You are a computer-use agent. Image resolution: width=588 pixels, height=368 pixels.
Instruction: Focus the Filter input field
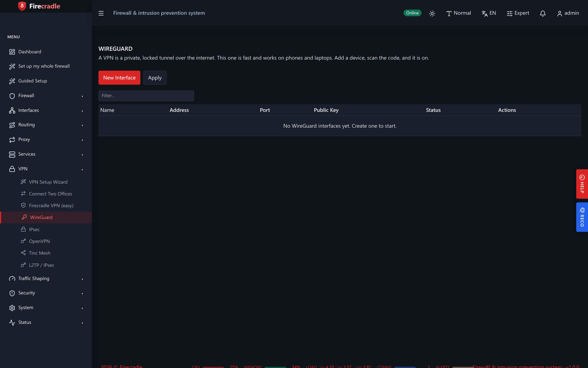(x=146, y=96)
